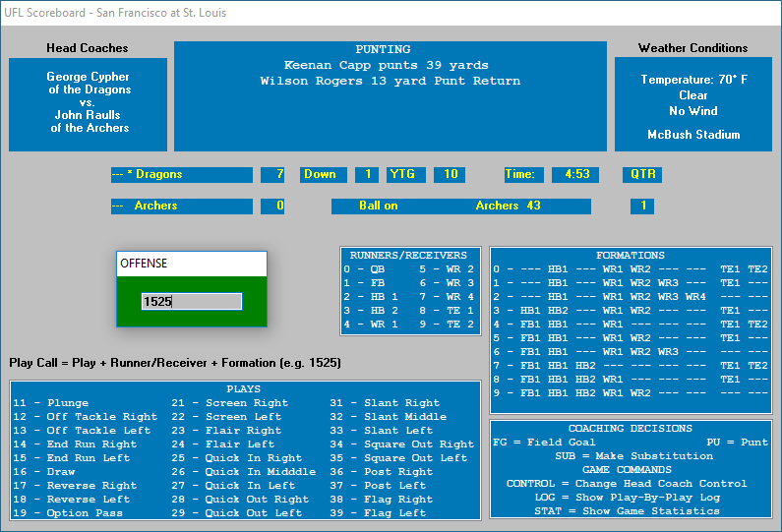The image size is (782, 532).
Task: Click FG = Field Goal coaching decision
Action: (544, 443)
